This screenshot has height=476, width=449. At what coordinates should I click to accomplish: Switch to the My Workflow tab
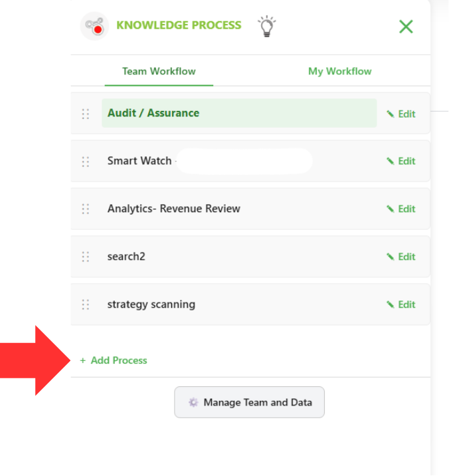[339, 71]
